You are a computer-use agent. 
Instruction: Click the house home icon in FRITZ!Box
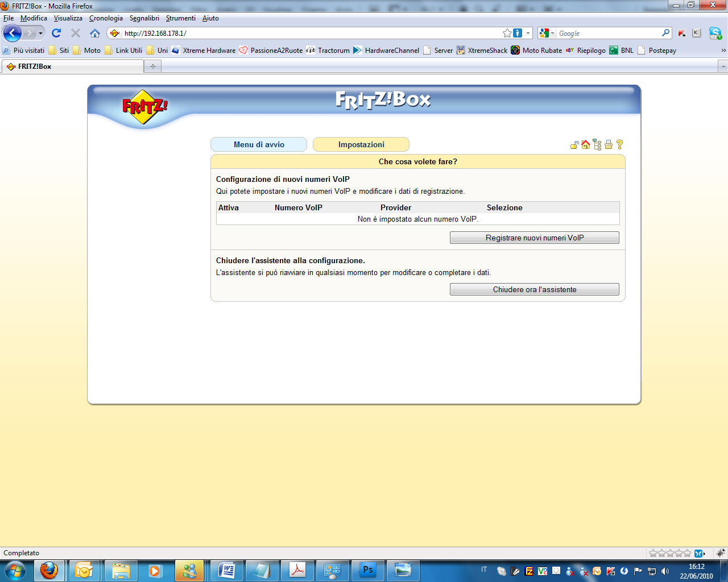click(x=585, y=145)
